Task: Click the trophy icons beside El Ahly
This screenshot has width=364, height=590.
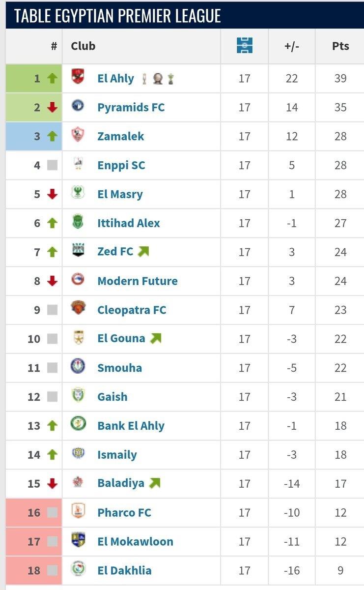Action: click(158, 79)
